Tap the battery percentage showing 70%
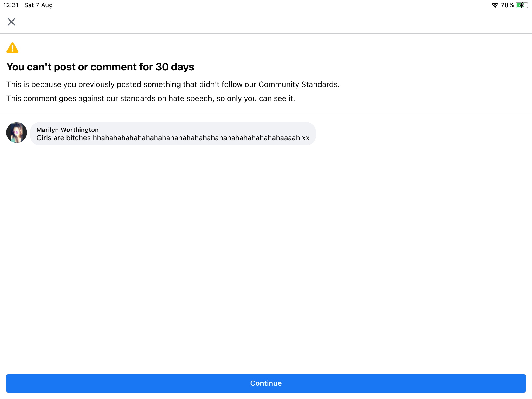Viewport: 532px width, 399px height. 507,5
